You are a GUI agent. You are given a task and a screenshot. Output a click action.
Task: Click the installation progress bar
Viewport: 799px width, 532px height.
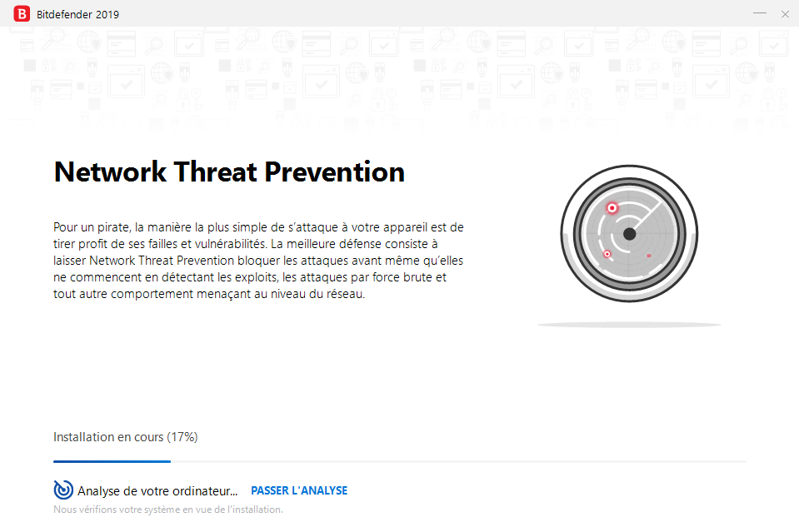400,462
